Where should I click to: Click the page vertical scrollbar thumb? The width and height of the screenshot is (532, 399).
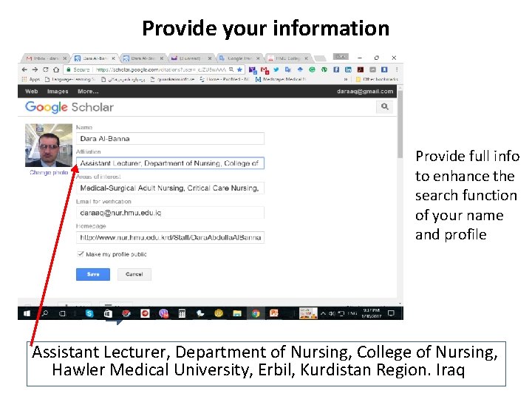click(x=400, y=124)
